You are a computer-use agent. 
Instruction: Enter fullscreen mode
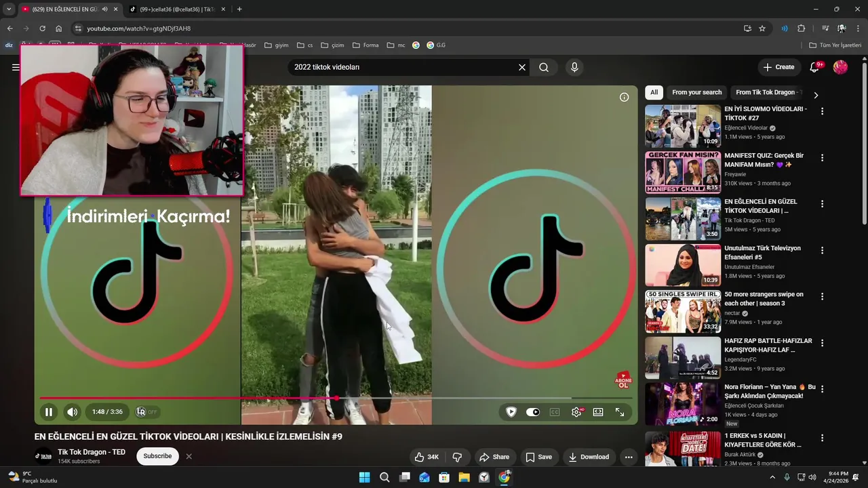(620, 412)
